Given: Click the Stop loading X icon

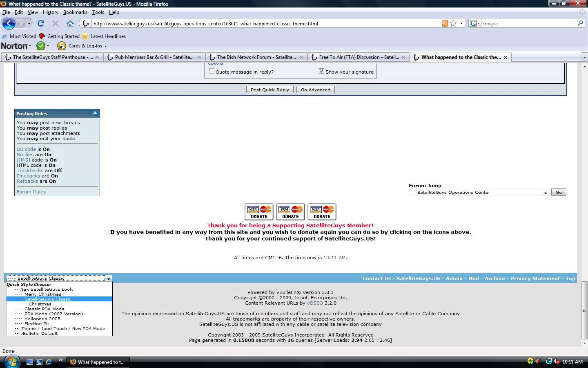Looking at the screenshot, I should click(x=56, y=23).
